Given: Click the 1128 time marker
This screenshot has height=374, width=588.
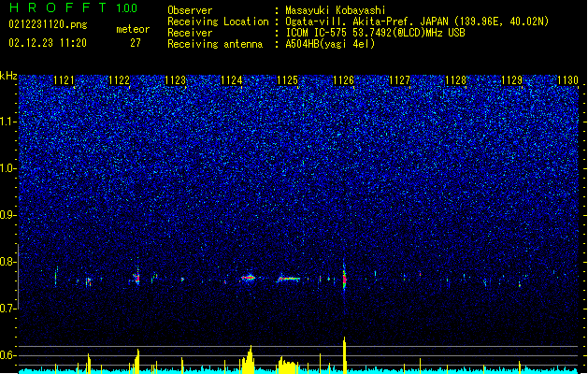Looking at the screenshot, I should point(455,80).
